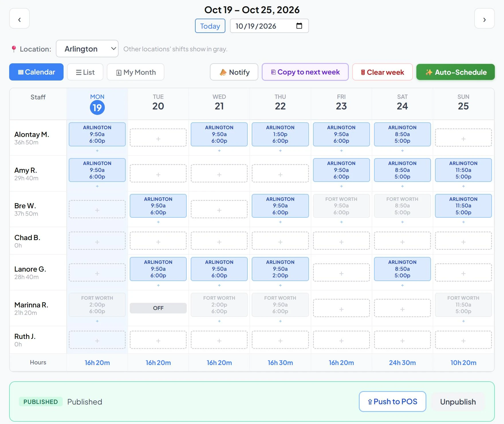The image size is (504, 424).
Task: Click staff name Chad B.
Action: coord(27,237)
